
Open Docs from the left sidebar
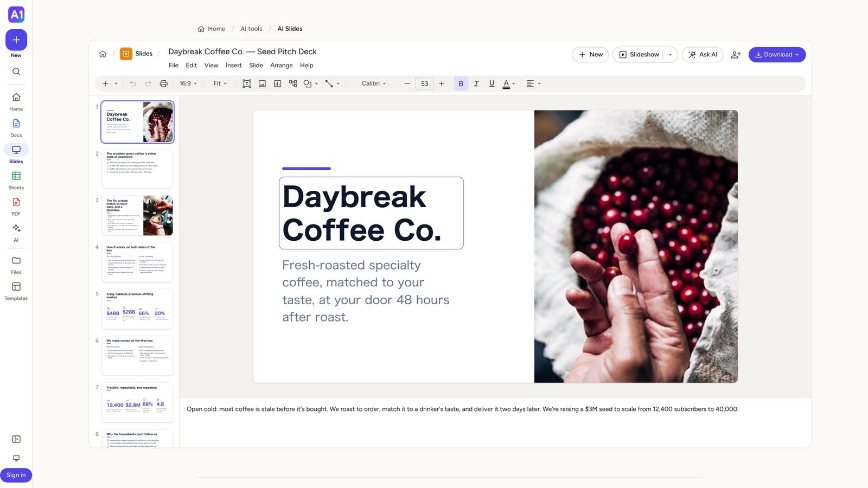coord(16,128)
